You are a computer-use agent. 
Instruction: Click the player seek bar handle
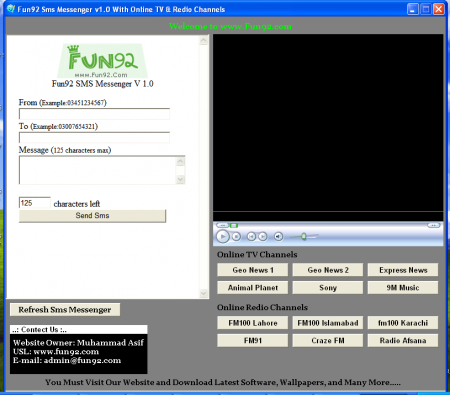click(x=234, y=226)
